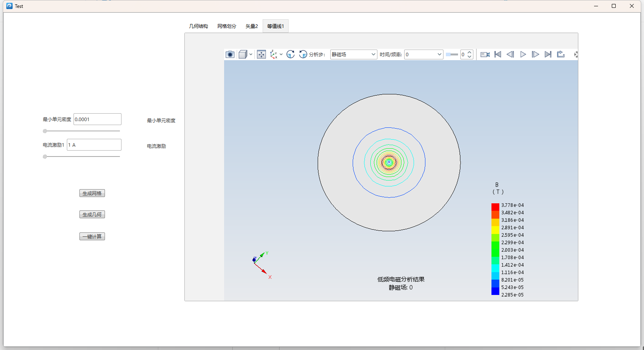The image size is (644, 350).
Task: Click the rotate clockwise icon
Action: tap(291, 54)
